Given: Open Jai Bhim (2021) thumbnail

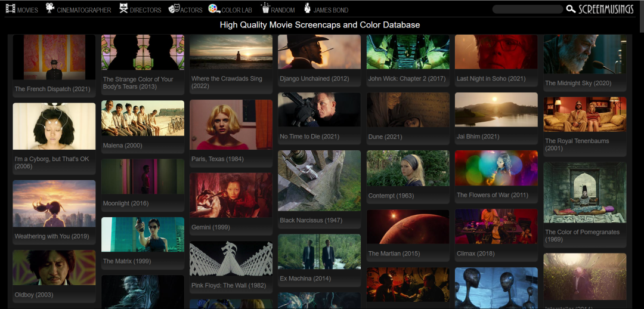Looking at the screenshot, I should 496,110.
